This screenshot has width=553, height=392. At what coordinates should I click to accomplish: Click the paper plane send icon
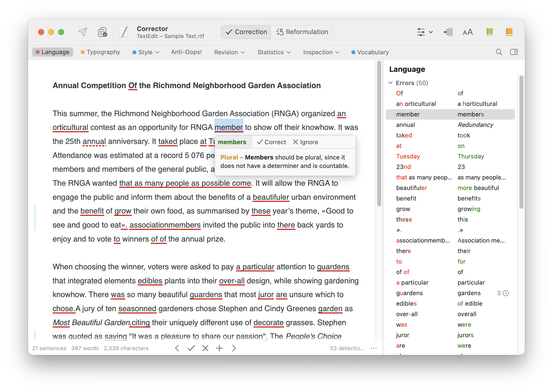(x=83, y=32)
